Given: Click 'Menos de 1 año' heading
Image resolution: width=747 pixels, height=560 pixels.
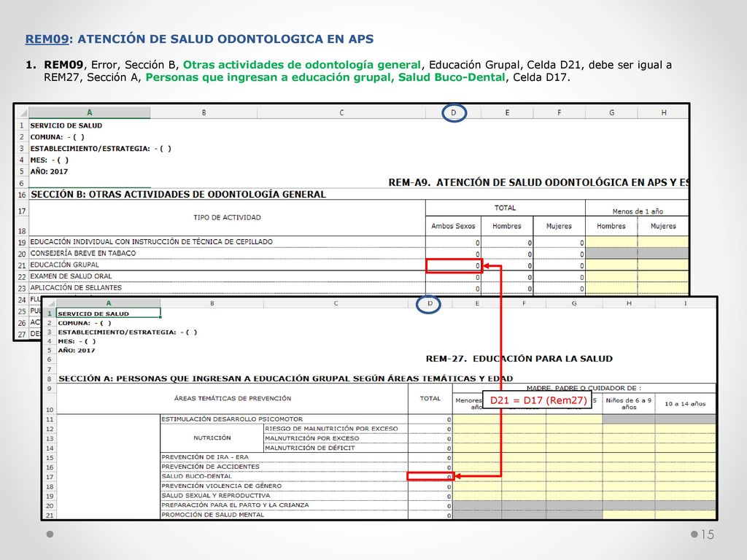Looking at the screenshot, I should pyautogui.click(x=638, y=211).
